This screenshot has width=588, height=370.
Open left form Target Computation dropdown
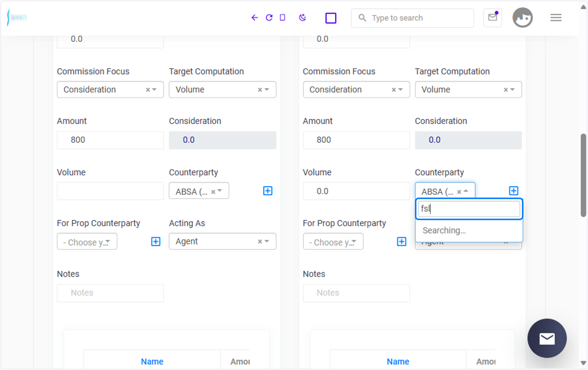[222, 90]
